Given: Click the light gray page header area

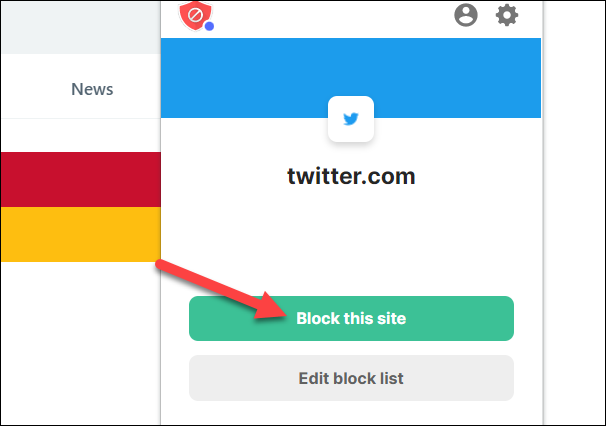Looking at the screenshot, I should coord(81,27).
